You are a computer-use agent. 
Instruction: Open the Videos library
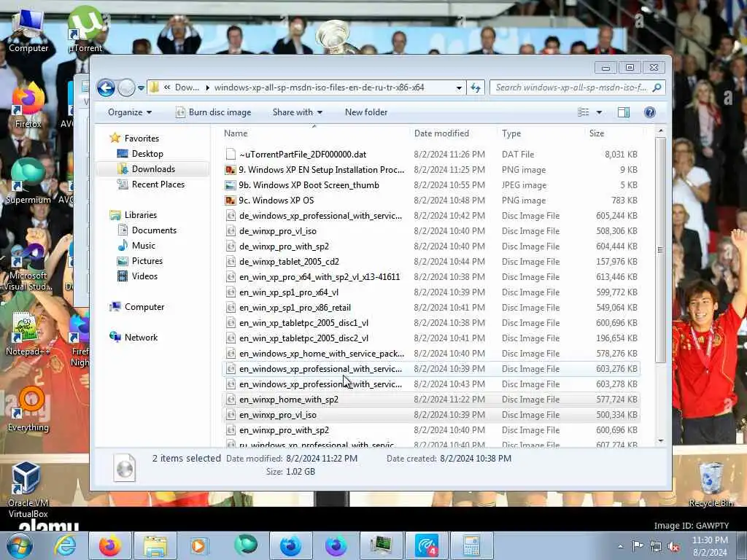pyautogui.click(x=144, y=276)
